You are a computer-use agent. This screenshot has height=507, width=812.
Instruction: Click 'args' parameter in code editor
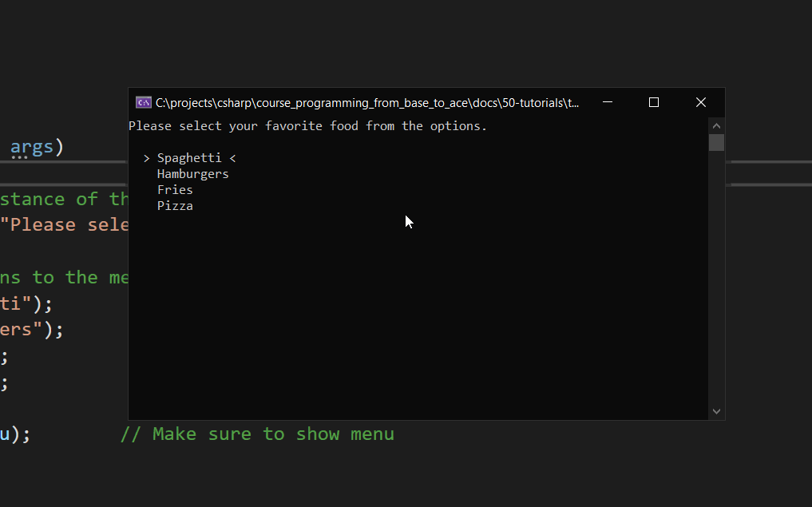32,147
